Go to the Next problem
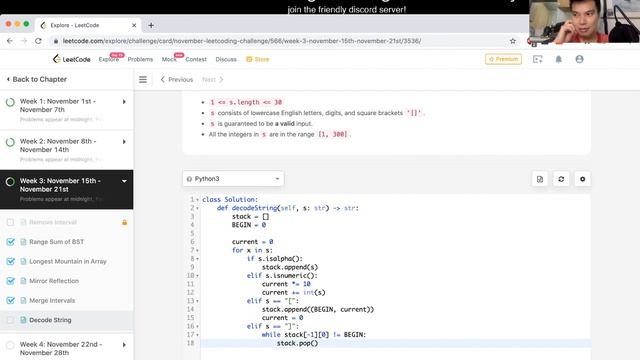 tap(213, 80)
